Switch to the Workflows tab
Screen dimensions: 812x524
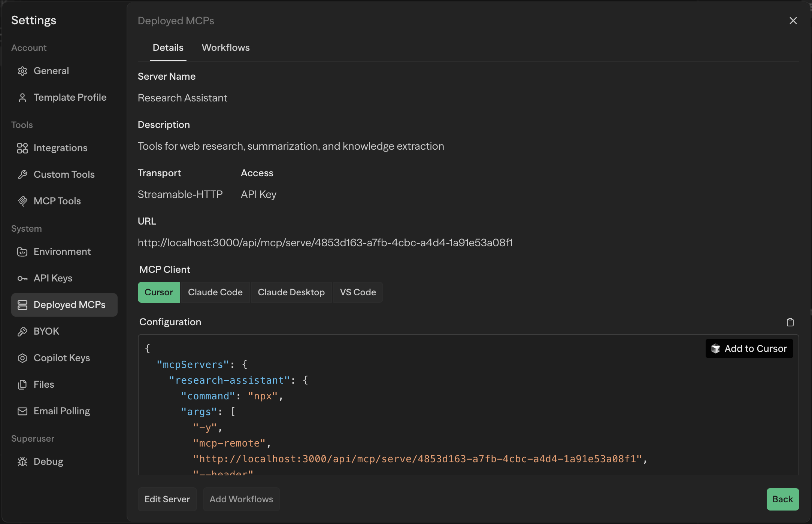click(x=225, y=48)
